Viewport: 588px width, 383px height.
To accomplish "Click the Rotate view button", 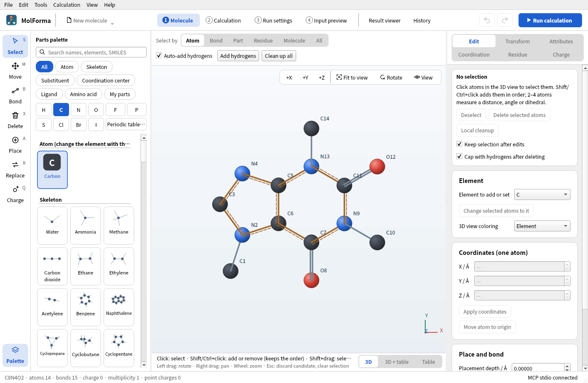I will point(391,77).
